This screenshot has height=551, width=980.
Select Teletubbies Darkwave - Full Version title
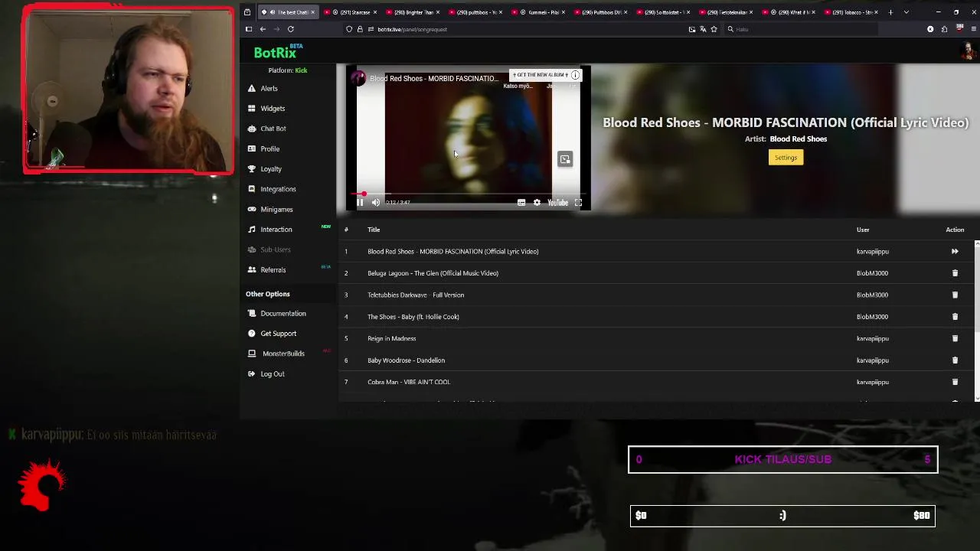[416, 295]
